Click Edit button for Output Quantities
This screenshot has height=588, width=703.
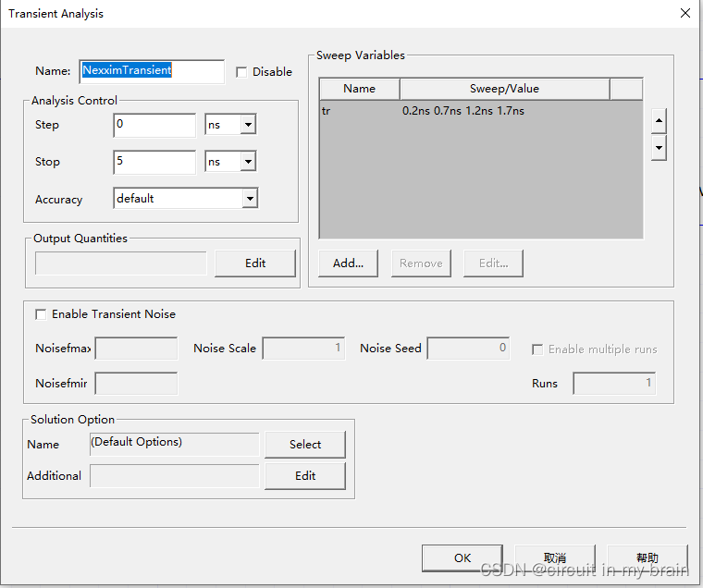(255, 263)
